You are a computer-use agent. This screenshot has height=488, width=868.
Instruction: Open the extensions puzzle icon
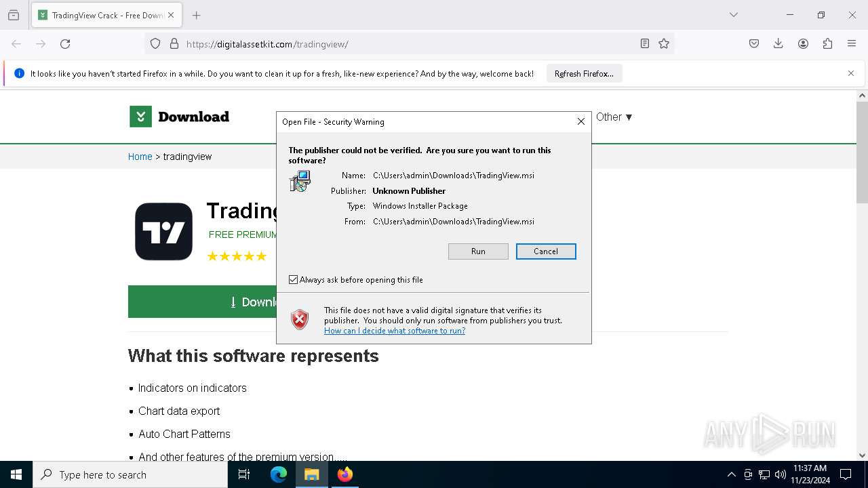tap(827, 44)
